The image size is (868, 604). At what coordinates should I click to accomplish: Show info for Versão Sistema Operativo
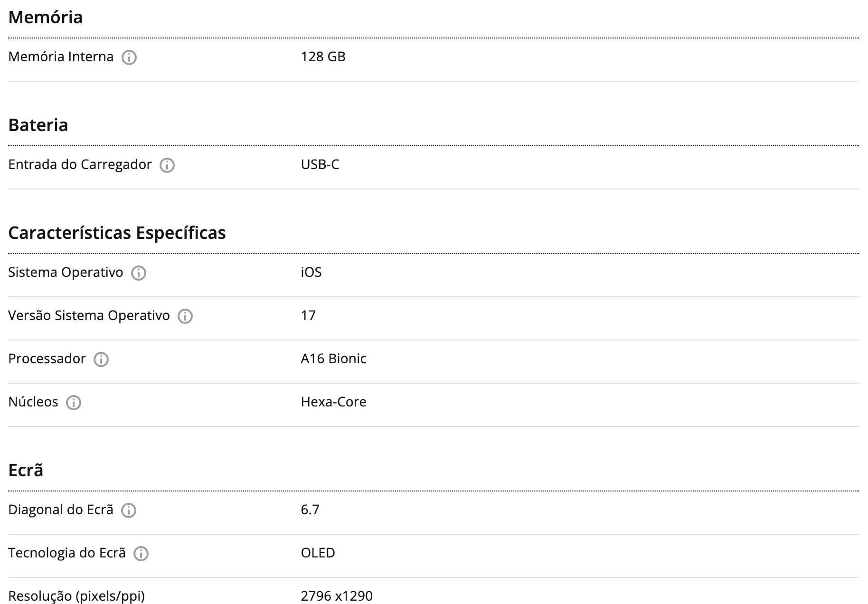tap(185, 316)
